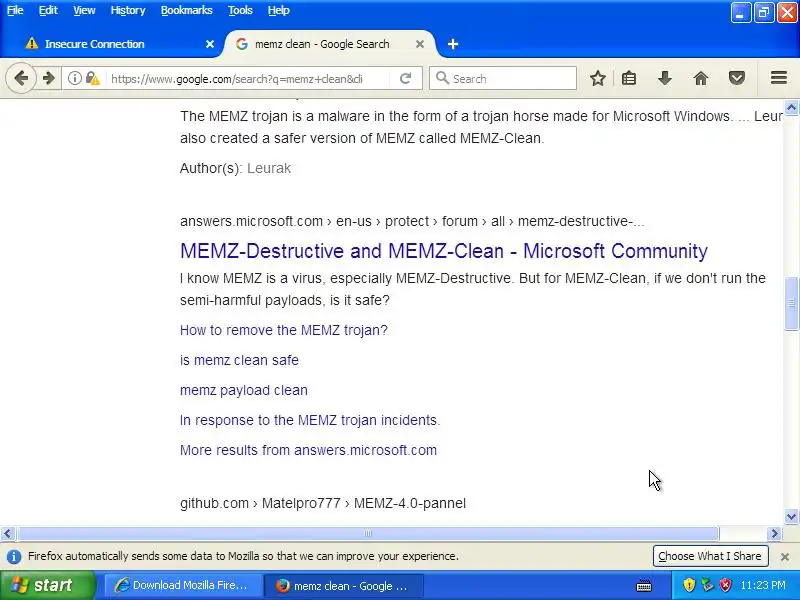Click the Google favicon on the active tab
This screenshot has width=800, height=600.
pyautogui.click(x=242, y=44)
